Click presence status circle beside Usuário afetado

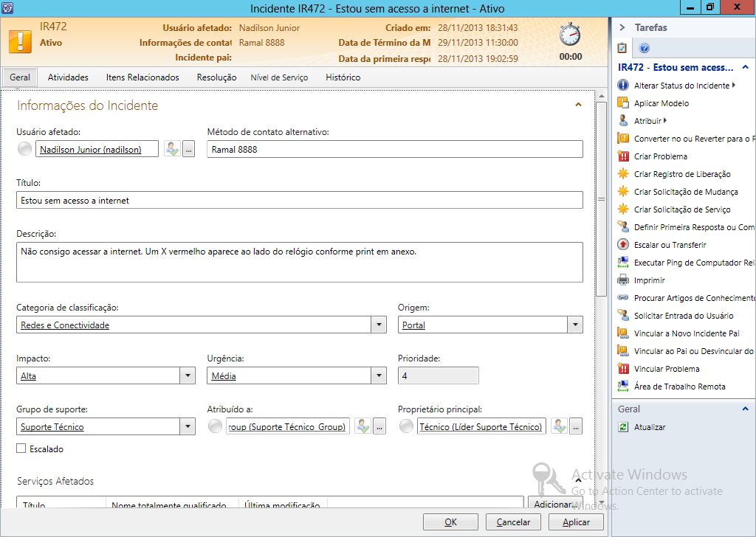[24, 149]
